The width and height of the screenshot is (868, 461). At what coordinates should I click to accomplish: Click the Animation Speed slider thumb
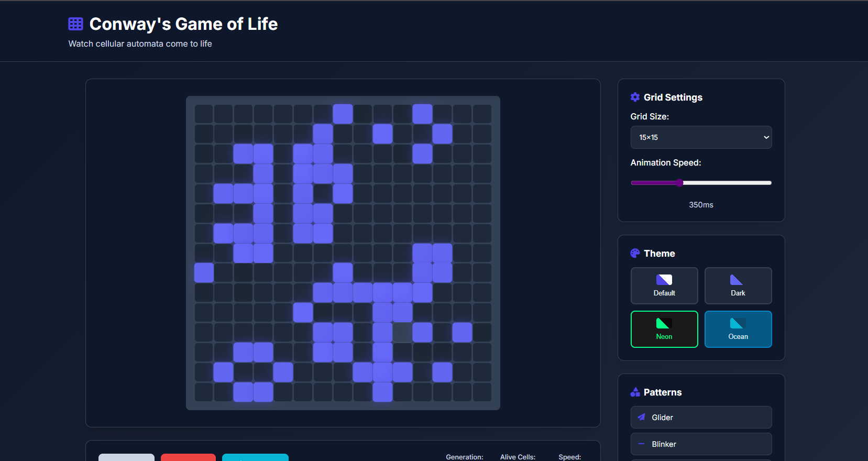679,183
